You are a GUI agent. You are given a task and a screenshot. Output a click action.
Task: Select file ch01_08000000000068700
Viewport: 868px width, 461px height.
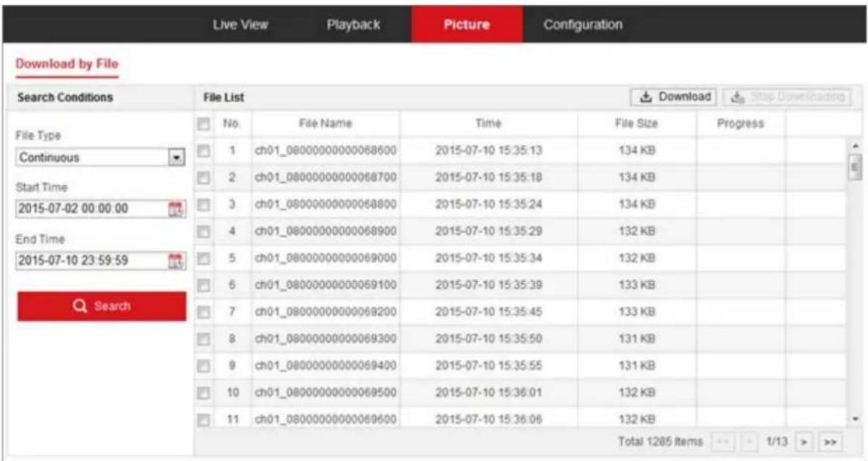[x=325, y=178]
